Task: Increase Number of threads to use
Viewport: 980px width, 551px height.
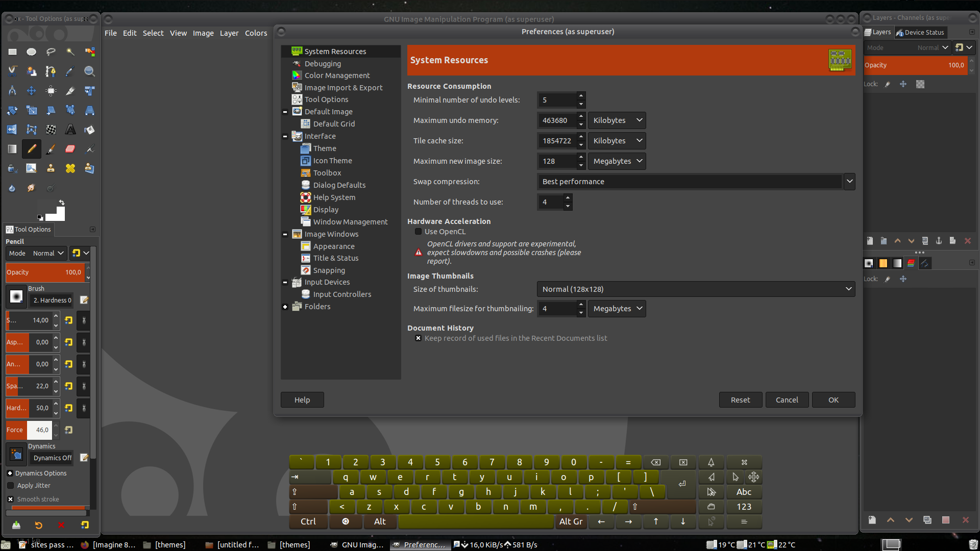Action: (x=568, y=198)
